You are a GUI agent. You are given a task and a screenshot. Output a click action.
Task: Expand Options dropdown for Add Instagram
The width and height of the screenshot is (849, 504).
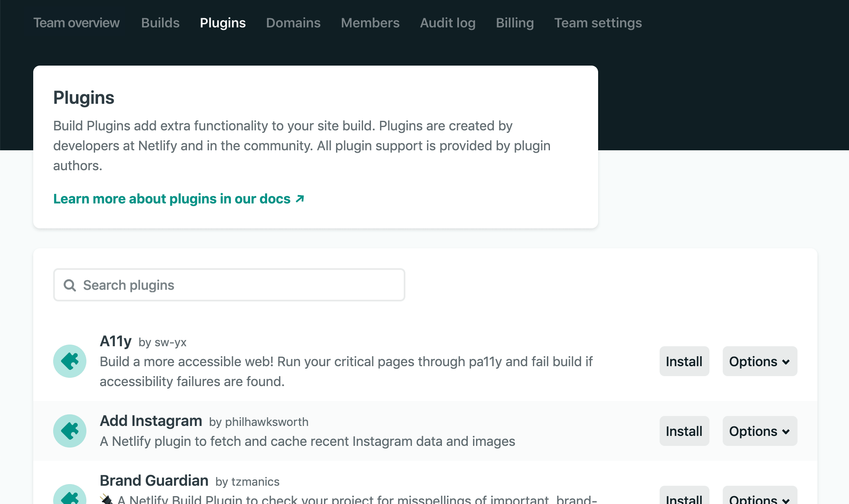point(759,431)
